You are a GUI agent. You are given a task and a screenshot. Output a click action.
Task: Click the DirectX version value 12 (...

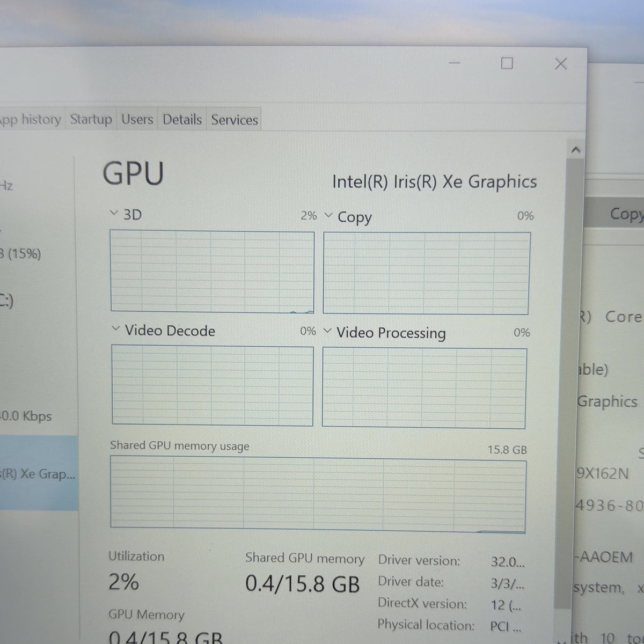pos(506,605)
